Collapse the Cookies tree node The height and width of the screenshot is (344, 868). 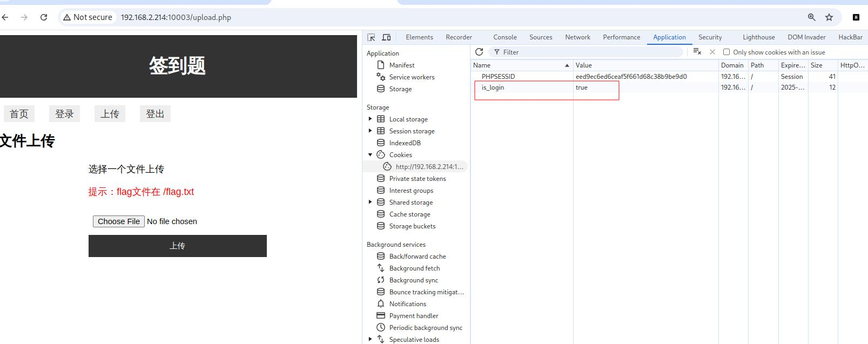370,155
